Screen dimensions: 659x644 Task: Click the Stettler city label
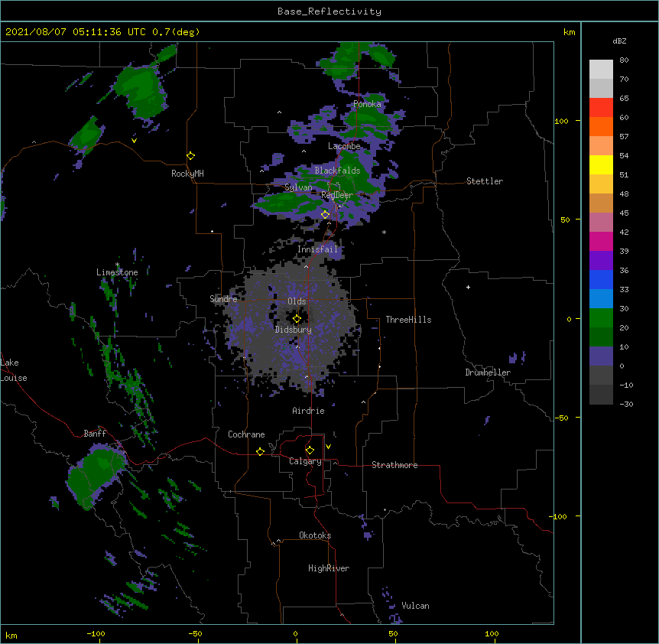[x=485, y=181]
